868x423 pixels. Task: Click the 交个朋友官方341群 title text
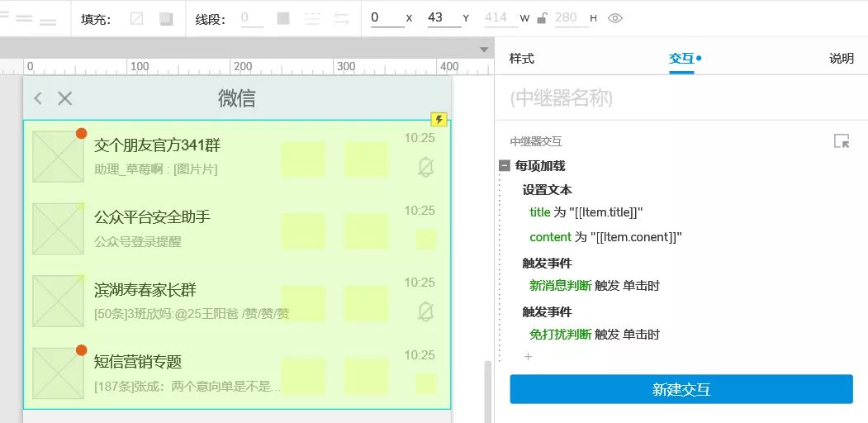157,145
